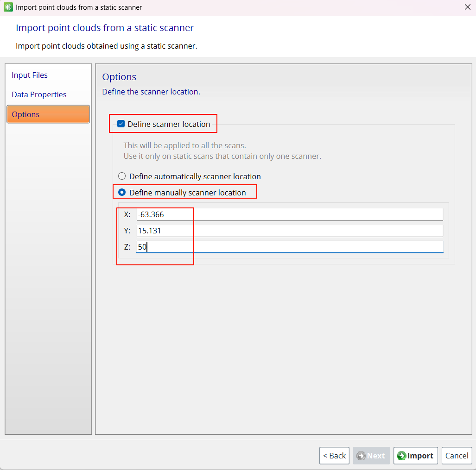Click the Z coordinate input field
The width and height of the screenshot is (476, 470).
(x=290, y=246)
